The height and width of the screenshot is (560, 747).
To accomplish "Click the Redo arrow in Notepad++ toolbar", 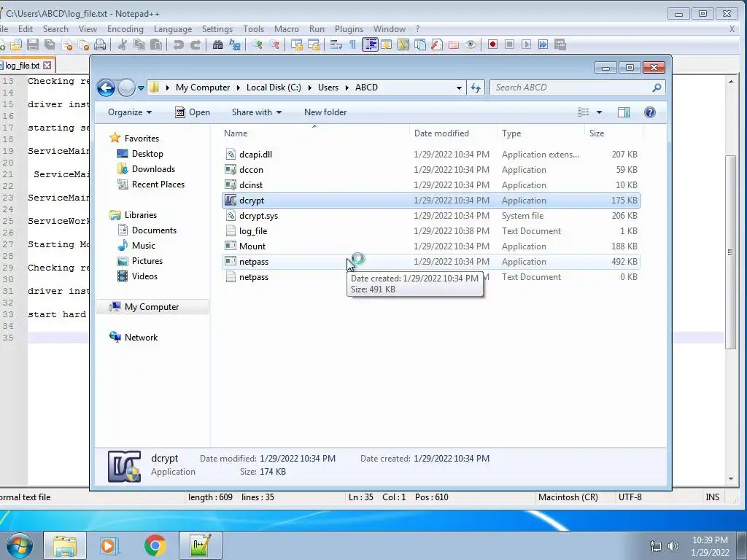I will pos(196,44).
